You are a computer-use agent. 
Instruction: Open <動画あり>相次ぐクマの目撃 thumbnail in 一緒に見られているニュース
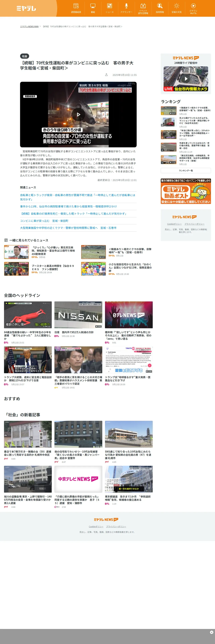pyautogui.click(x=93, y=252)
